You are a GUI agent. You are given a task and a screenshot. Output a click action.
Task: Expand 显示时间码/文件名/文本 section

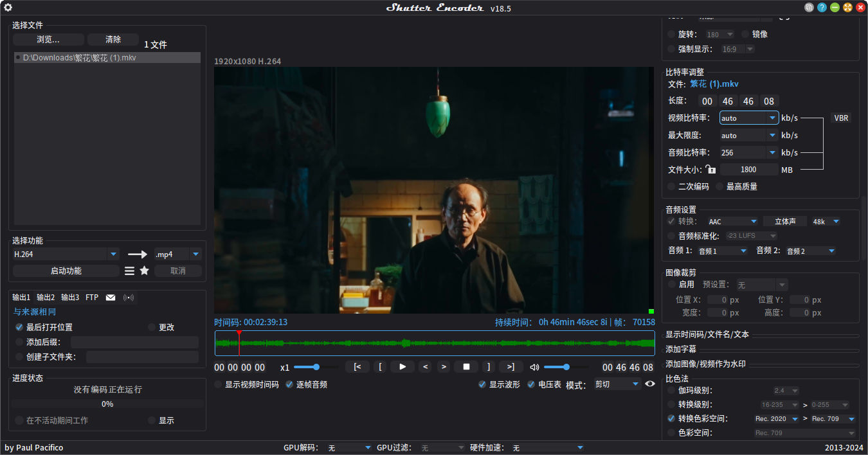(x=707, y=335)
